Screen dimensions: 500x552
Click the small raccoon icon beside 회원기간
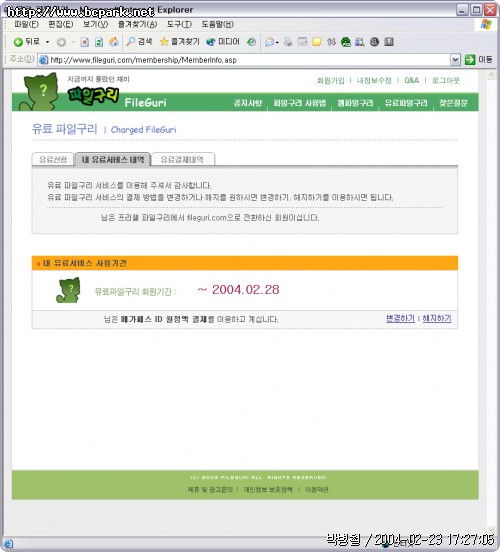(68, 290)
